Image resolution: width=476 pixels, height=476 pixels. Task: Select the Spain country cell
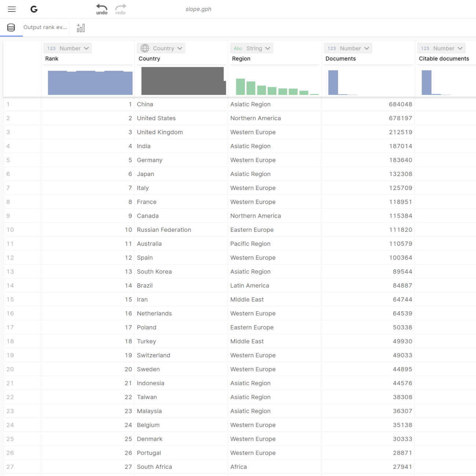click(x=181, y=257)
